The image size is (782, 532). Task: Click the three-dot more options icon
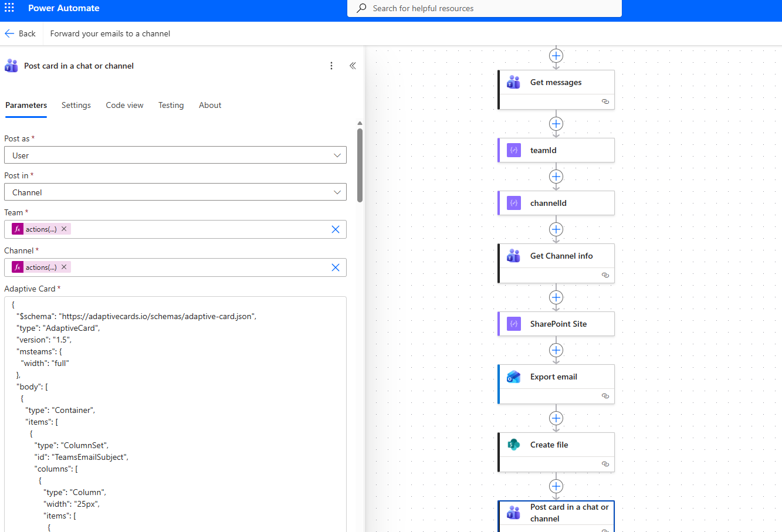tap(331, 66)
